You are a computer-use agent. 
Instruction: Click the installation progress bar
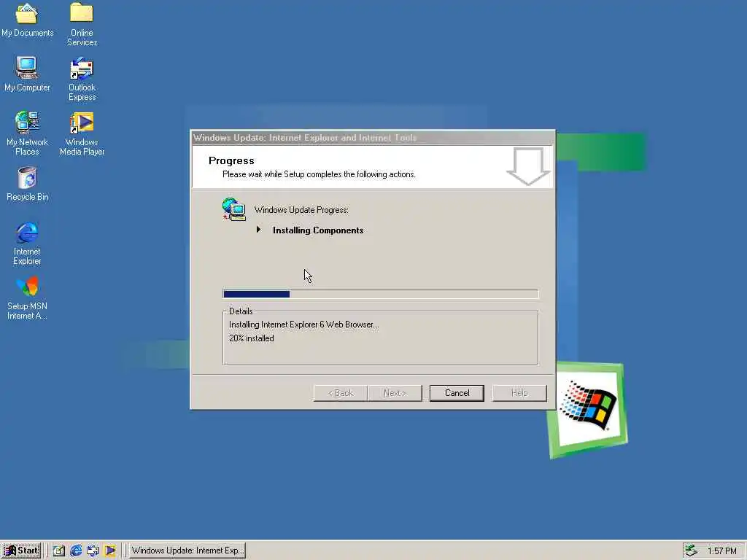(381, 294)
